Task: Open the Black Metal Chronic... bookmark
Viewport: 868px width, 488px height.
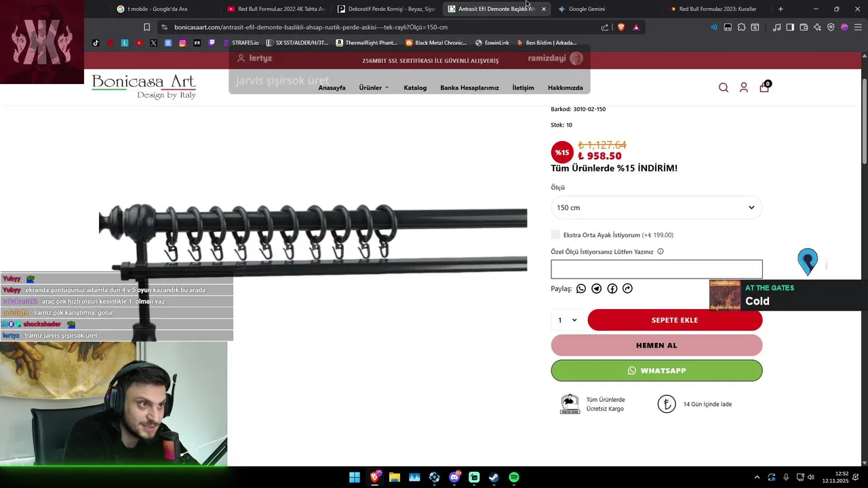Action: coord(436,43)
